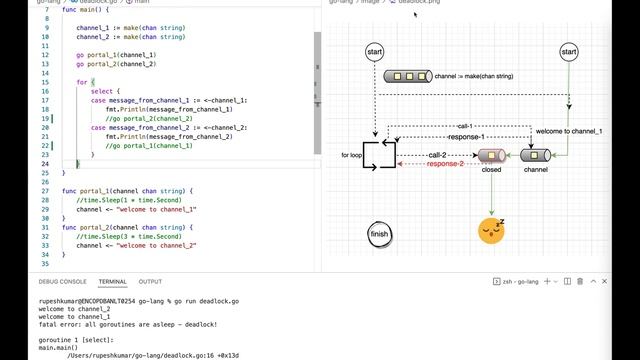Click commented "//go portal_2(channel_2)" line
This screenshot has height=360, width=640.
tap(149, 119)
